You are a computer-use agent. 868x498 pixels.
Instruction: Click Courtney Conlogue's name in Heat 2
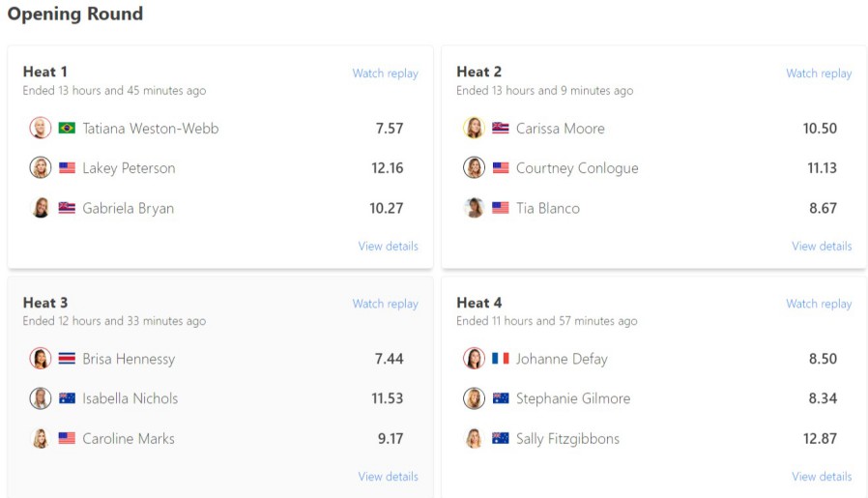[577, 168]
